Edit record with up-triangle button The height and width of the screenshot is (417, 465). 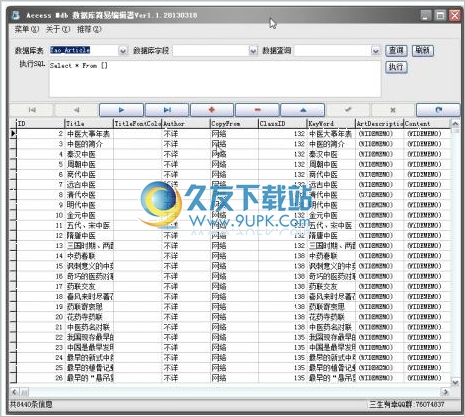point(303,110)
